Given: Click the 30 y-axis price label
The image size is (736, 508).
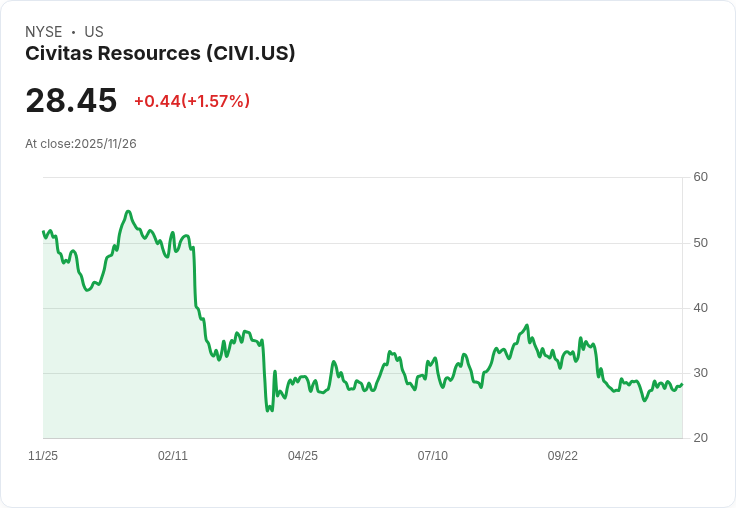Looking at the screenshot, I should coord(700,373).
